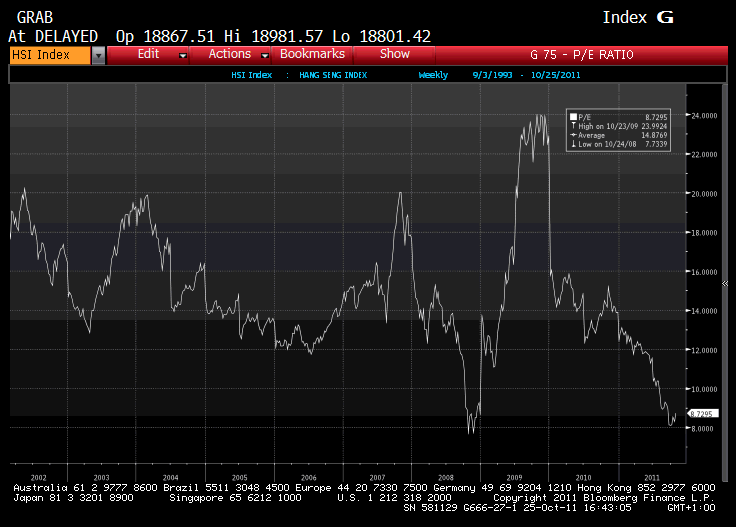The height and width of the screenshot is (527, 736).
Task: Click the Average marker icon in legend
Action: [x=573, y=135]
